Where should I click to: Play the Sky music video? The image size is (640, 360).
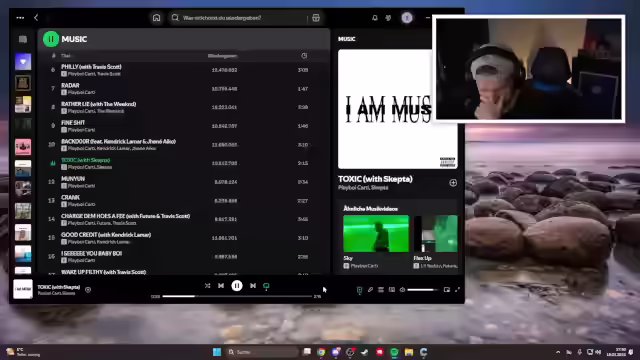[x=376, y=233]
